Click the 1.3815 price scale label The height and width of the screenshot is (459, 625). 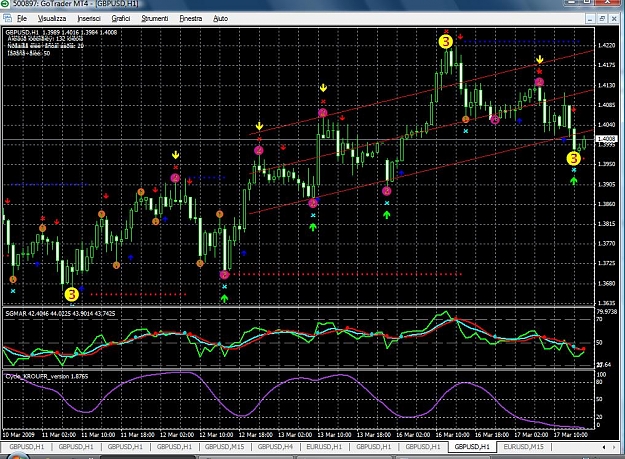(606, 224)
